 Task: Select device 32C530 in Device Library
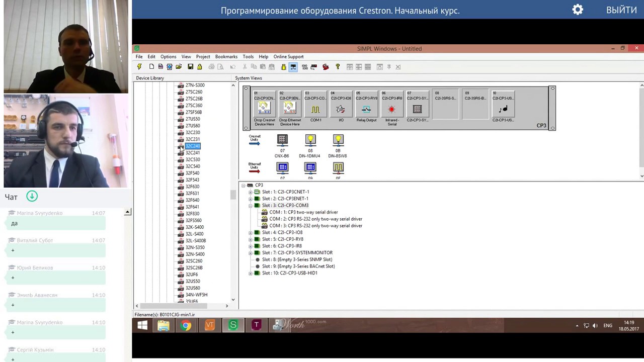193,159
